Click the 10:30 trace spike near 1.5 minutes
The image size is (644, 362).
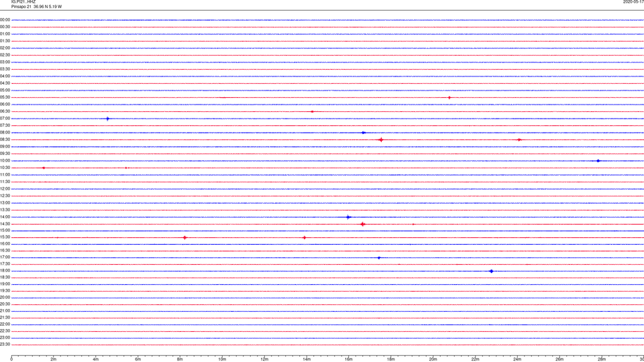[44, 168]
